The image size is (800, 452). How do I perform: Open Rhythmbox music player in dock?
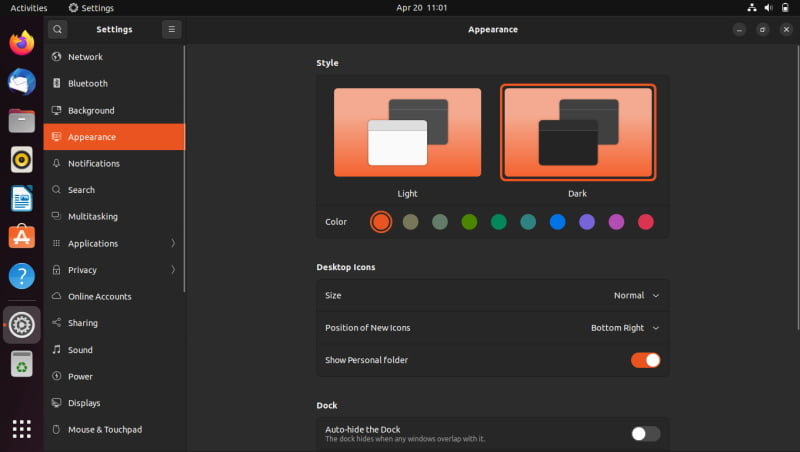tap(21, 160)
